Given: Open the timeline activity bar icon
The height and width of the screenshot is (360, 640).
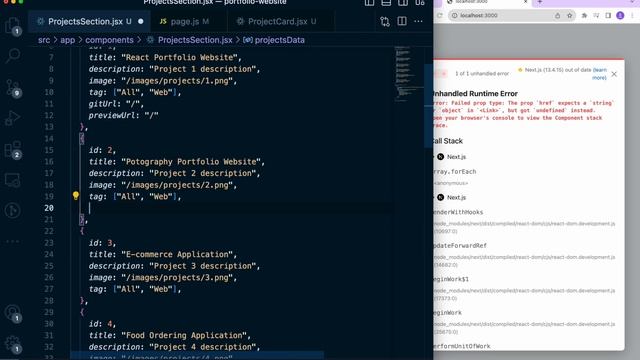Looking at the screenshot, I should point(13,211).
